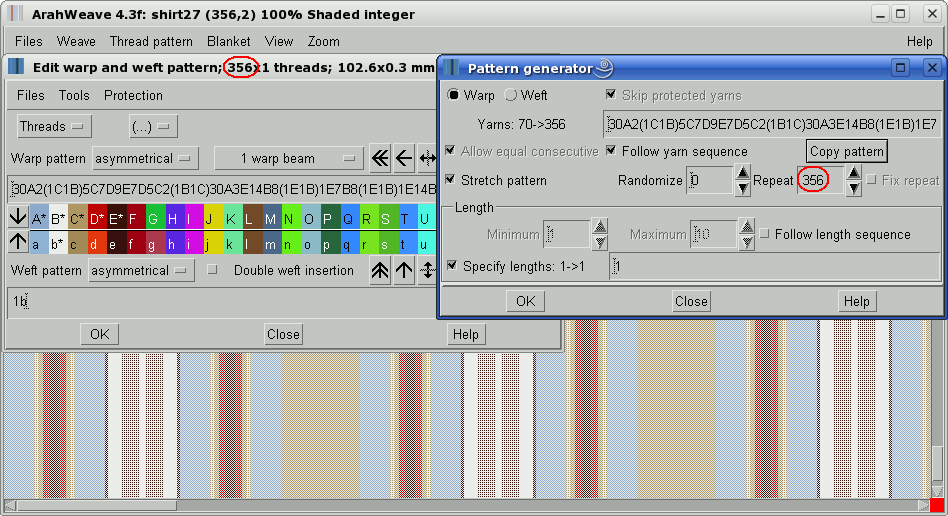Open the Weave menu
Image resolution: width=948 pixels, height=516 pixels.
76,41
